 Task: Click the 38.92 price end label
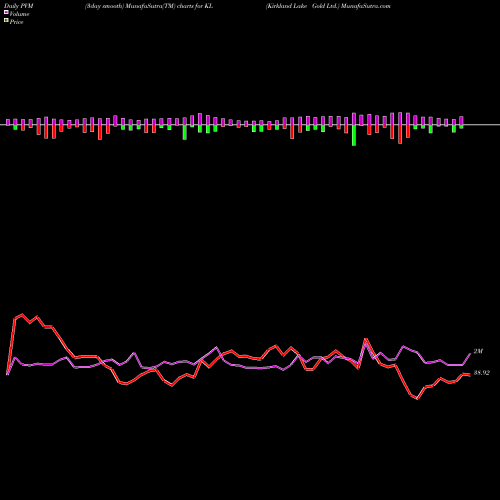click(482, 373)
